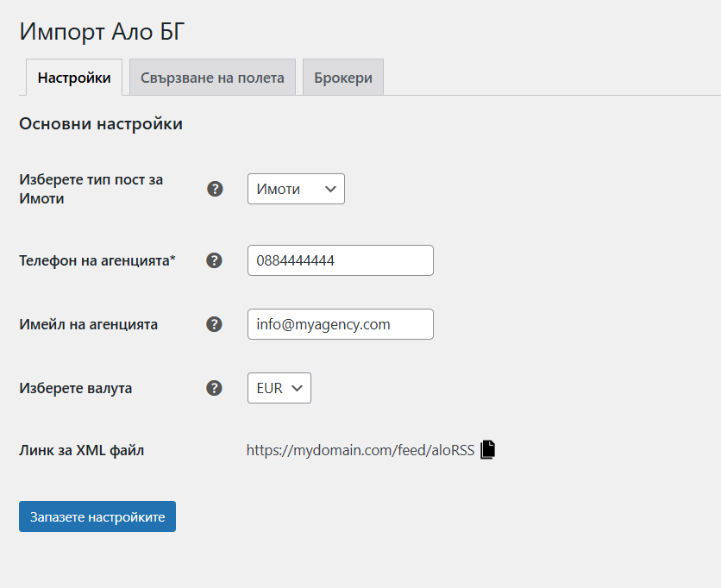Click into the agency email input field
This screenshot has width=721, height=588.
340,324
